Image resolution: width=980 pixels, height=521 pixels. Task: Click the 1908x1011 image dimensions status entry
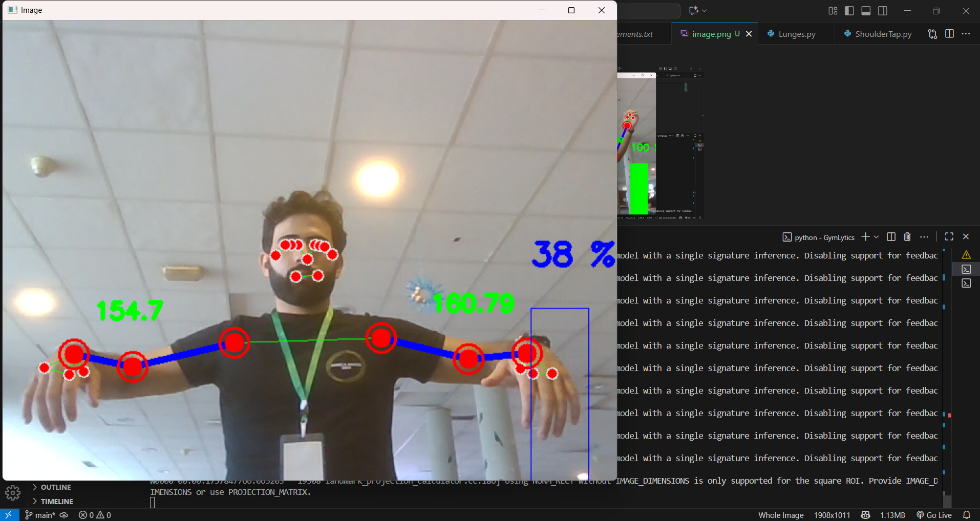832,515
